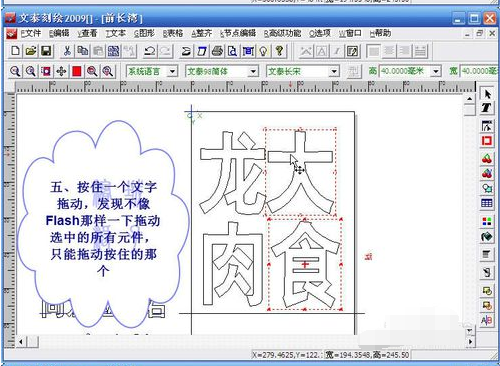Click the AB text icon at toolbar bottom
Viewport: 500px width, 366px height.
coord(486,320)
